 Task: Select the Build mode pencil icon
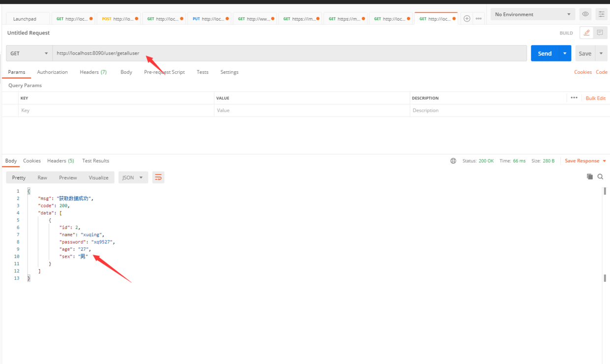586,33
